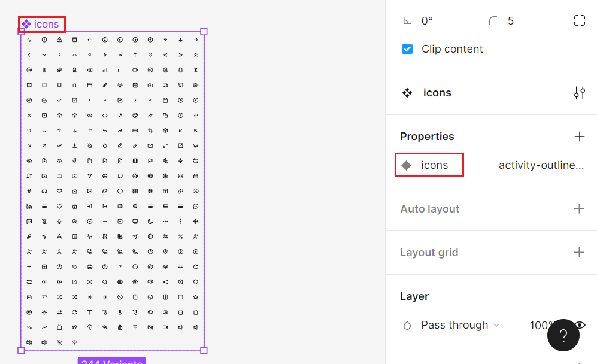
Task: Select the Twitter bird icon variant
Action: [x=74, y=327]
